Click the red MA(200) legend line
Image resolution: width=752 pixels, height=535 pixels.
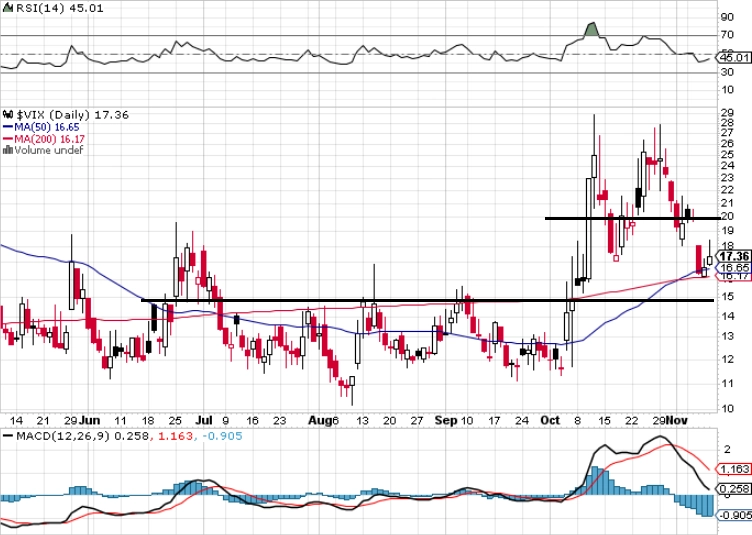point(8,139)
